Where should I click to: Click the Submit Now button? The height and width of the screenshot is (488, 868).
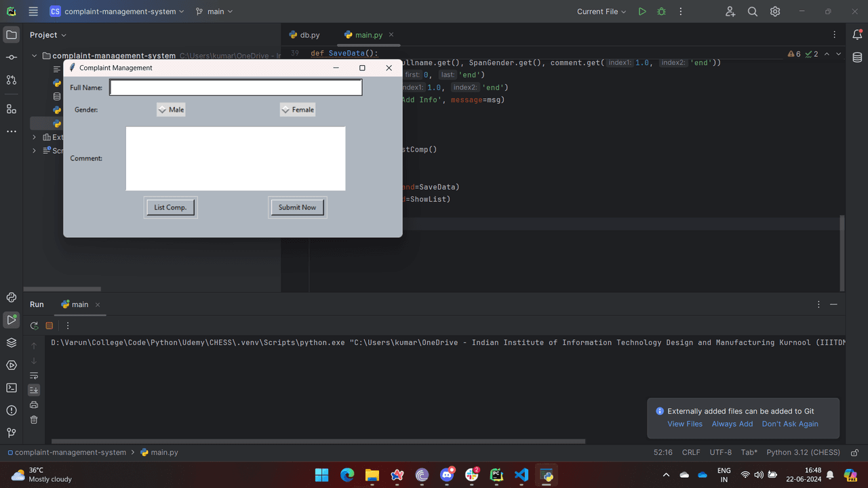pos(297,207)
